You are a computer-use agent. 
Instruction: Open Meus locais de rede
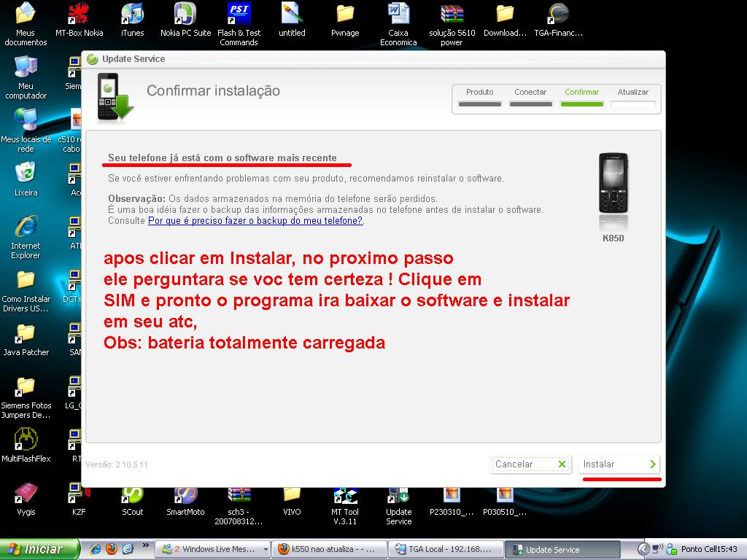pyautogui.click(x=26, y=131)
